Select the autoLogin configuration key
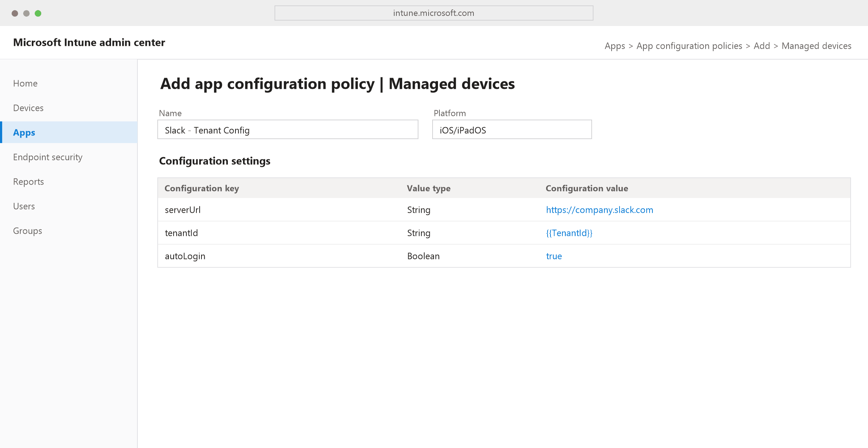 pyautogui.click(x=185, y=256)
